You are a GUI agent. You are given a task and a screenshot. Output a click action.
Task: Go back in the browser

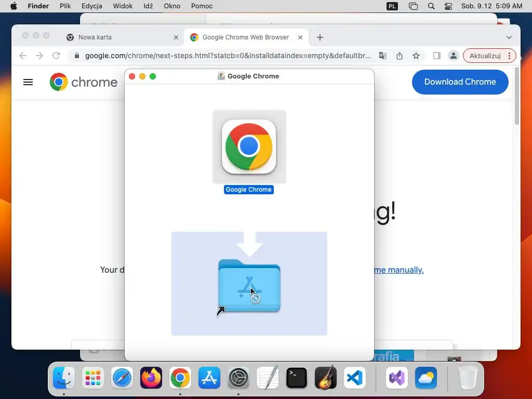tap(23, 56)
